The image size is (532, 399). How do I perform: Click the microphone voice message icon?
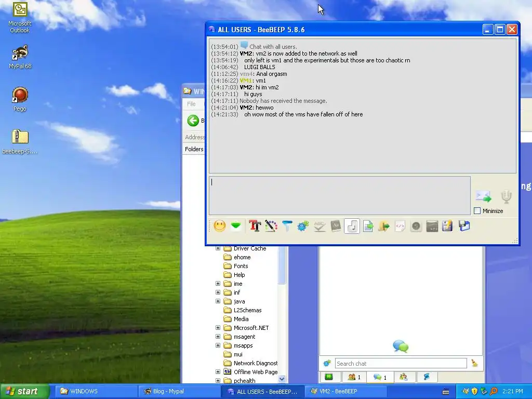point(506,196)
